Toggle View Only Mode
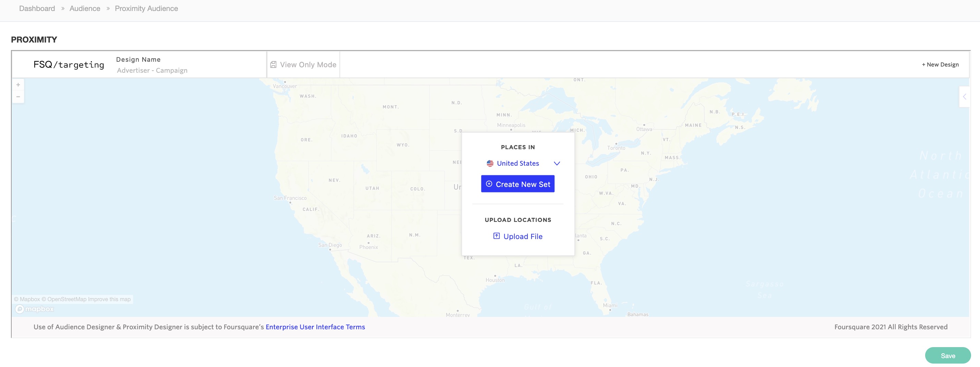Screen dimensions: 980x367 click(303, 65)
